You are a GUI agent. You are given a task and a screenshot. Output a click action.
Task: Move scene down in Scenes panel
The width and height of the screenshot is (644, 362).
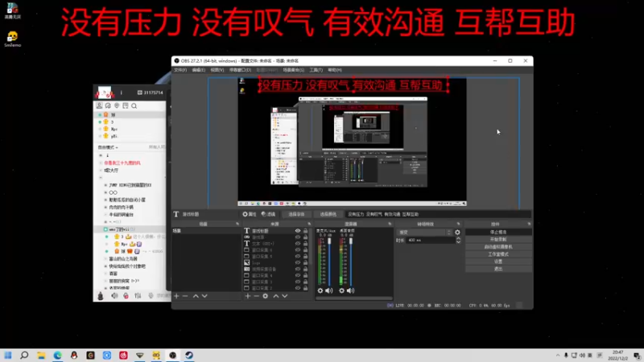(204, 296)
